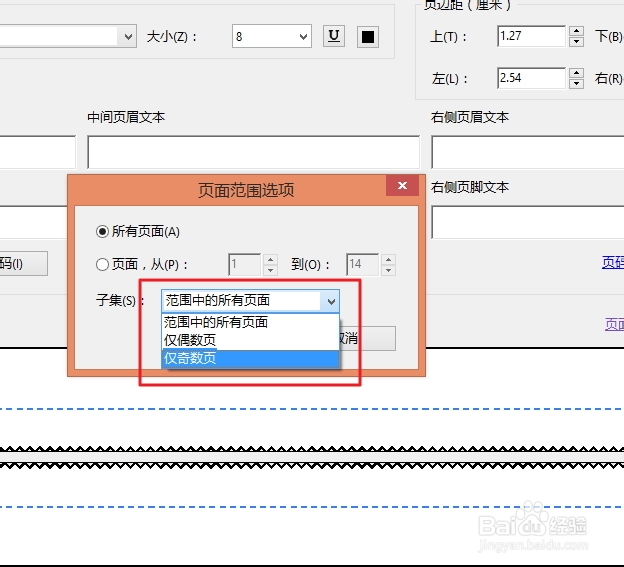Click the insert page number button
This screenshot has height=567, width=624.
23,263
